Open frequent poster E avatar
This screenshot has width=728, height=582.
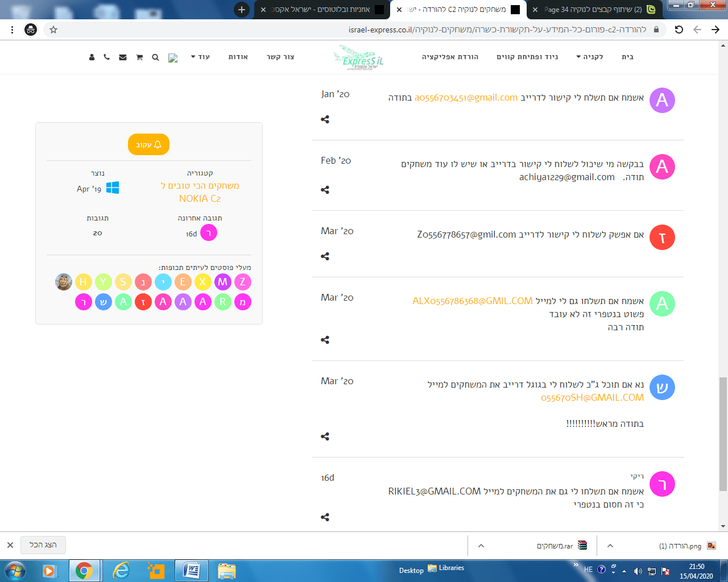[183, 282]
